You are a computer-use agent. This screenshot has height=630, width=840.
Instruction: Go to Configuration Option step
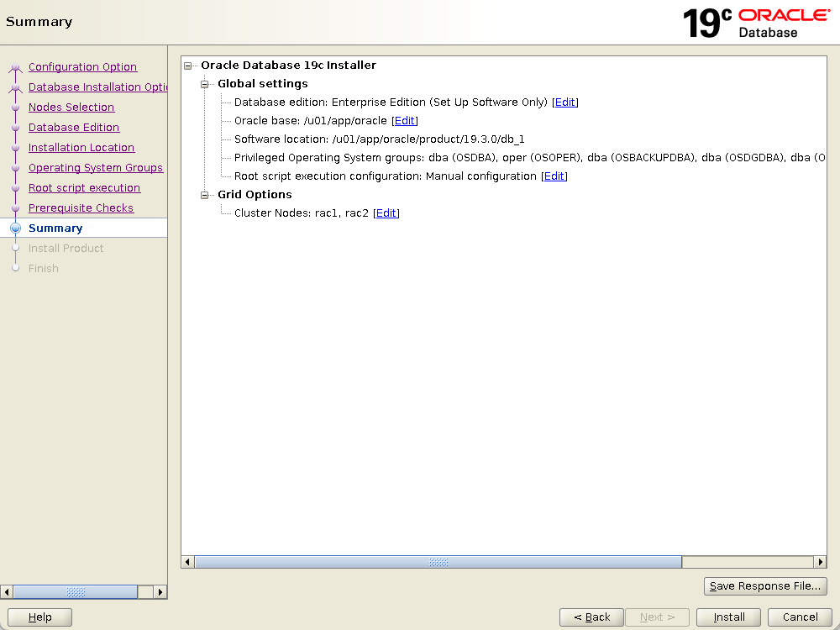coord(82,67)
